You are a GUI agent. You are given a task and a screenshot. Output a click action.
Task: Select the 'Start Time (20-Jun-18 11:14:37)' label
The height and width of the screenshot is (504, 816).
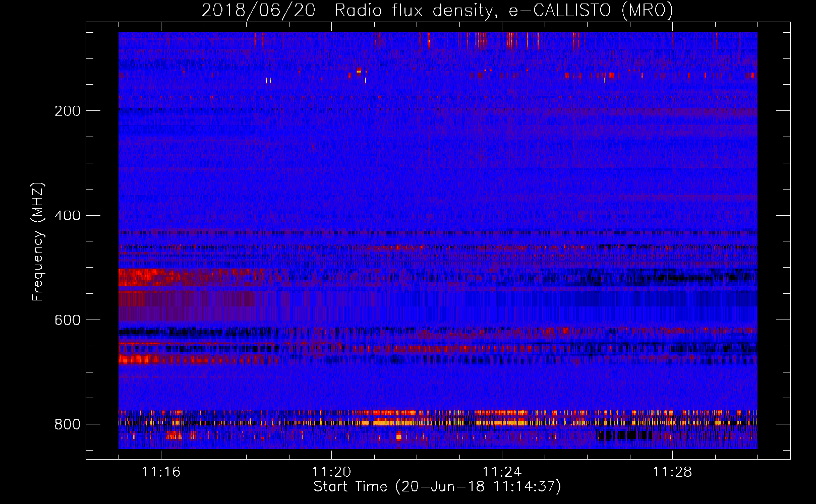point(437,487)
